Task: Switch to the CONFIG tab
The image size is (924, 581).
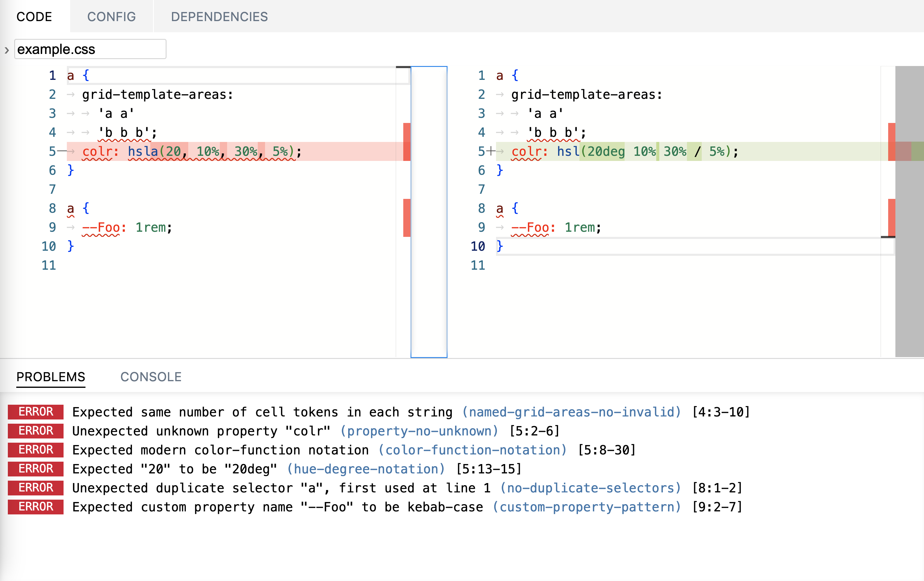Action: point(111,17)
